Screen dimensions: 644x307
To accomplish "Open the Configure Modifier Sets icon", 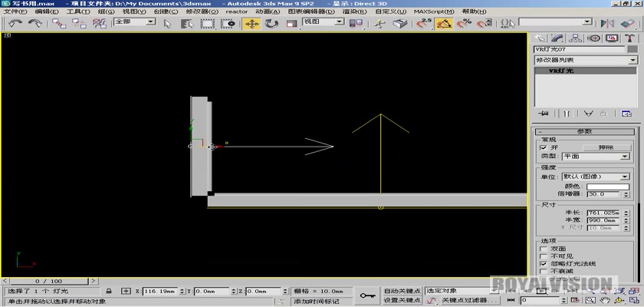I will click(x=626, y=114).
